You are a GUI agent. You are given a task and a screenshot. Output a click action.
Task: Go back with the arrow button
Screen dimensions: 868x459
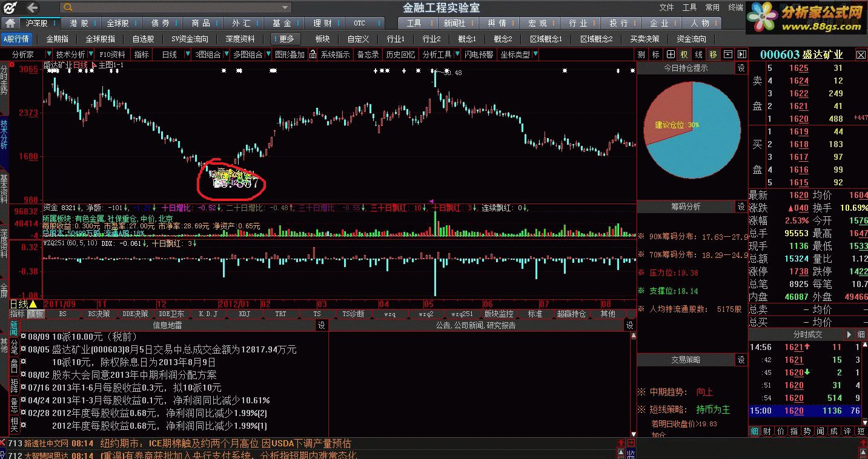click(33, 8)
